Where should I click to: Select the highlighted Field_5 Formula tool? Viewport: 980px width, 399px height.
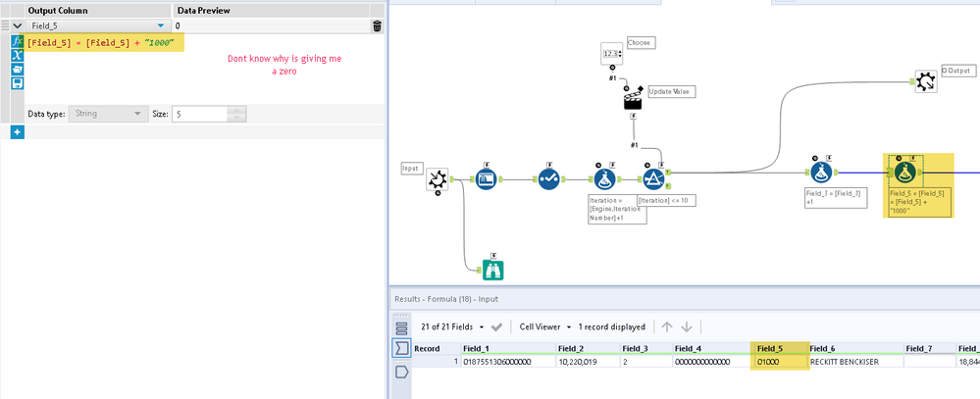(905, 173)
